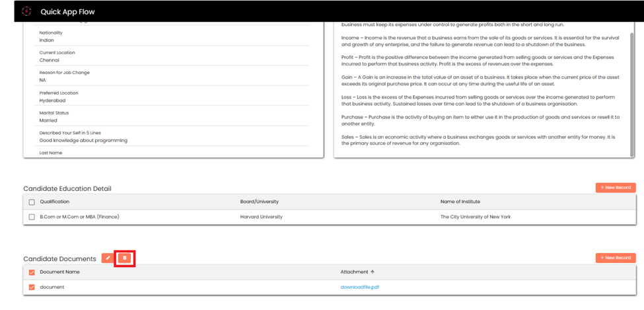Click the Qualification column header
Viewport: 644px width, 310px height.
click(55, 202)
